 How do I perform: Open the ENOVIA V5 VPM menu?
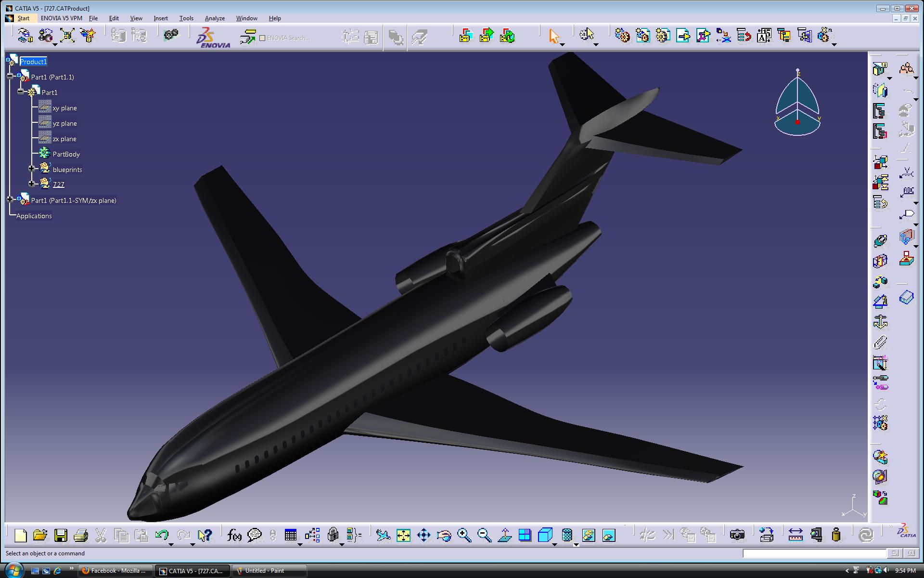[x=62, y=18]
